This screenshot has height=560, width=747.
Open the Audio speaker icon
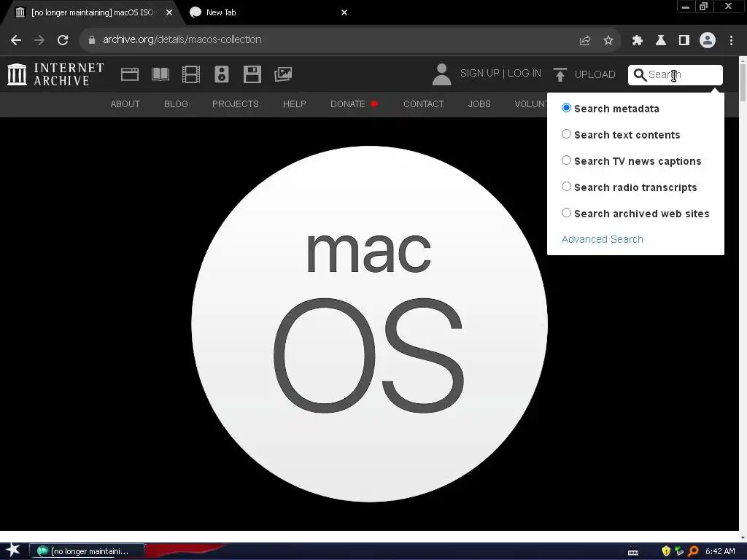tap(222, 74)
